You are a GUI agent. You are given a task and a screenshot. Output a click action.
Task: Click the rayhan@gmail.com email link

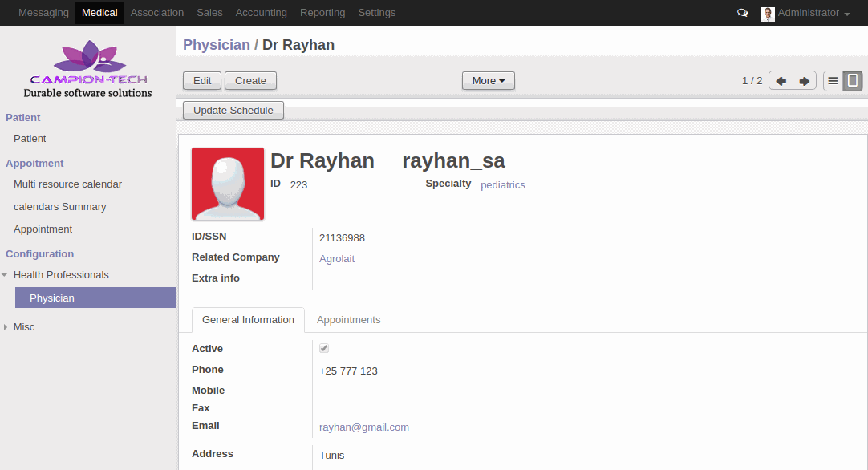pyautogui.click(x=364, y=427)
